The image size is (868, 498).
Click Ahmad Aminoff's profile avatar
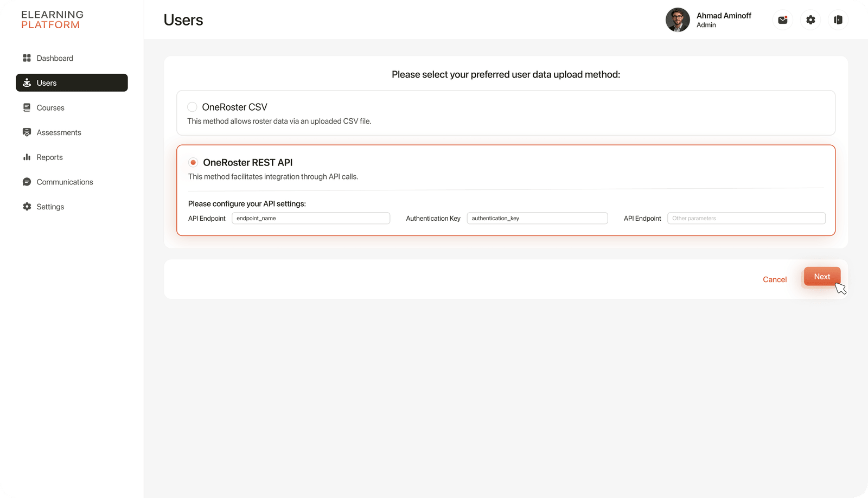[678, 20]
